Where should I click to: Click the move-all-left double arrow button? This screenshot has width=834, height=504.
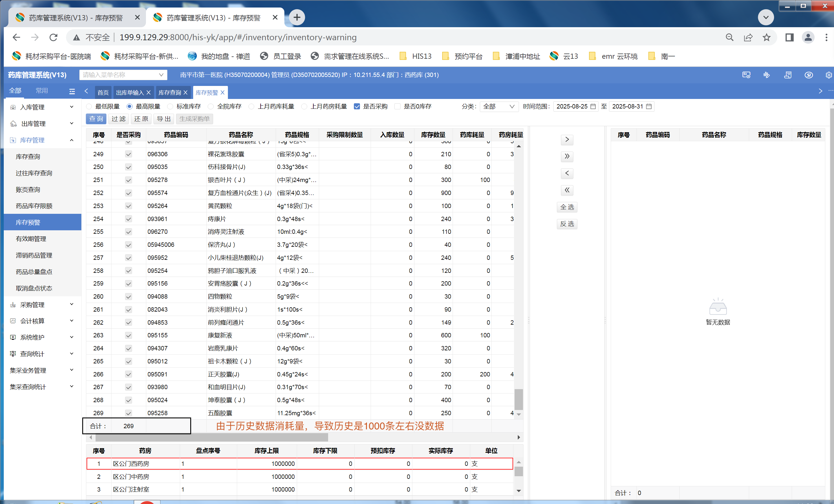point(567,190)
